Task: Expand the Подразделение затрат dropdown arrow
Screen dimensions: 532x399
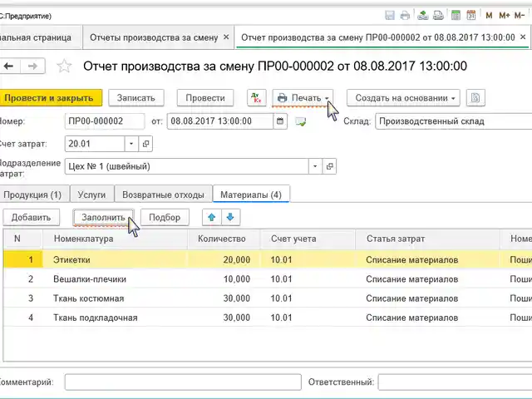Action: click(x=315, y=166)
